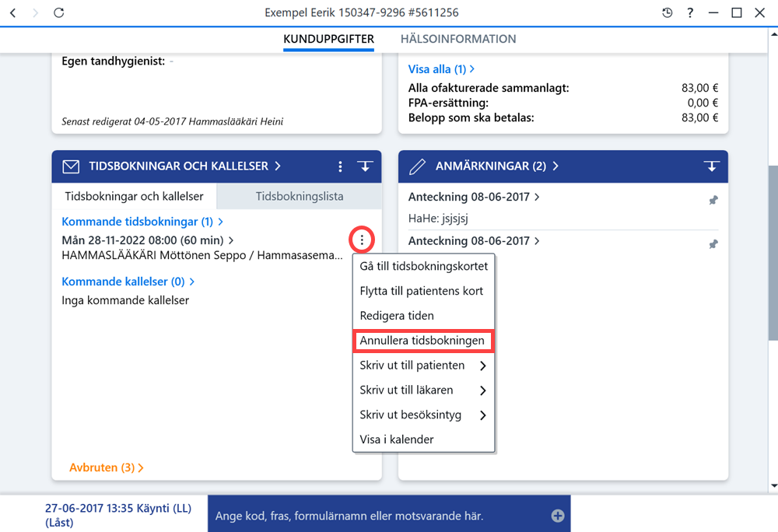
Task: Click the HaHe: jsjsjsj note text
Action: (x=438, y=219)
